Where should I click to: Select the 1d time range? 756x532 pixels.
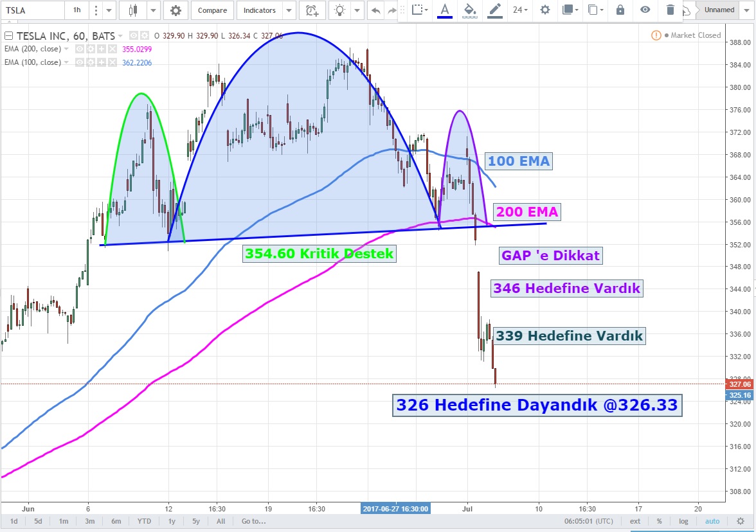tap(14, 521)
